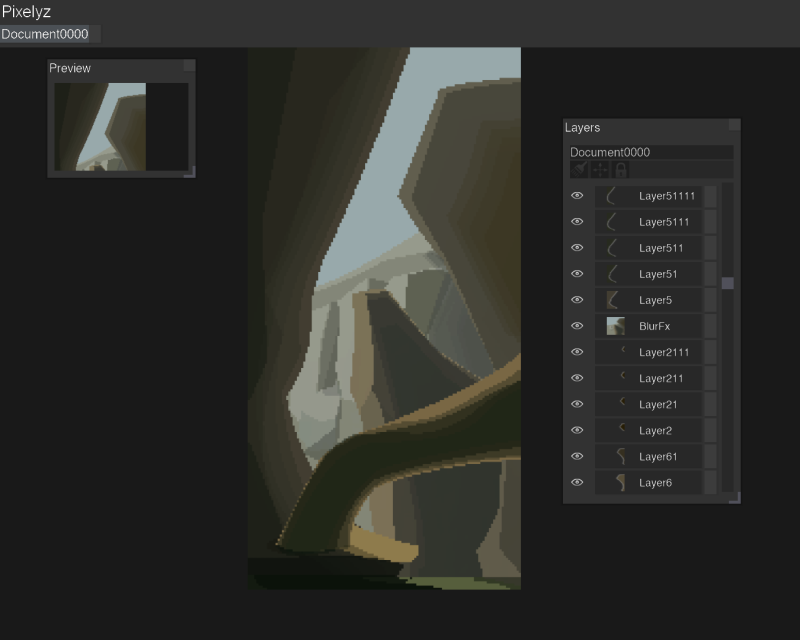This screenshot has width=800, height=640.
Task: Click the square button right of BlurFx
Action: [710, 326]
